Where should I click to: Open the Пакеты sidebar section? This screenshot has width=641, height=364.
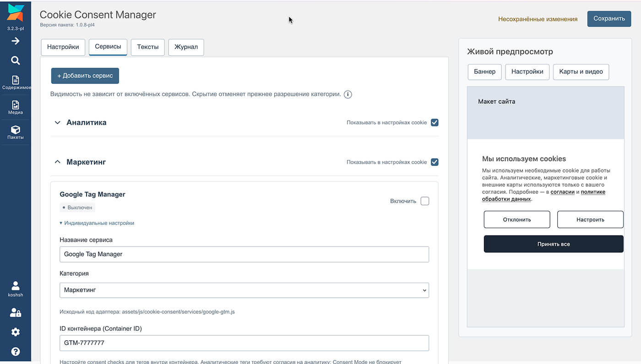(x=16, y=133)
